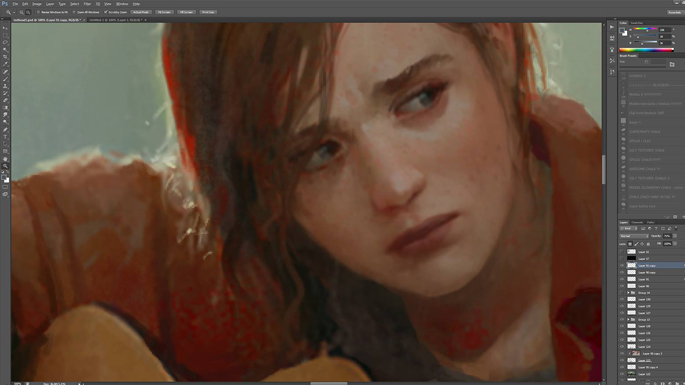685x385 pixels.
Task: Open the Filter menu
Action: click(x=87, y=3)
